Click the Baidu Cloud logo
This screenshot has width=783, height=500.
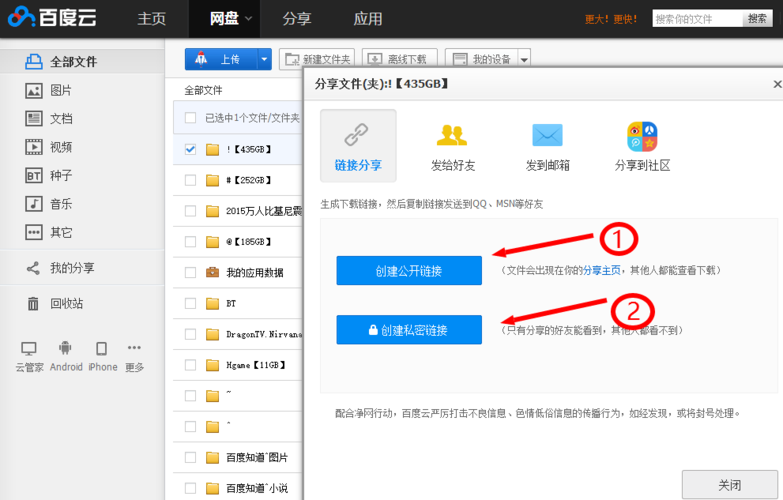[52, 18]
